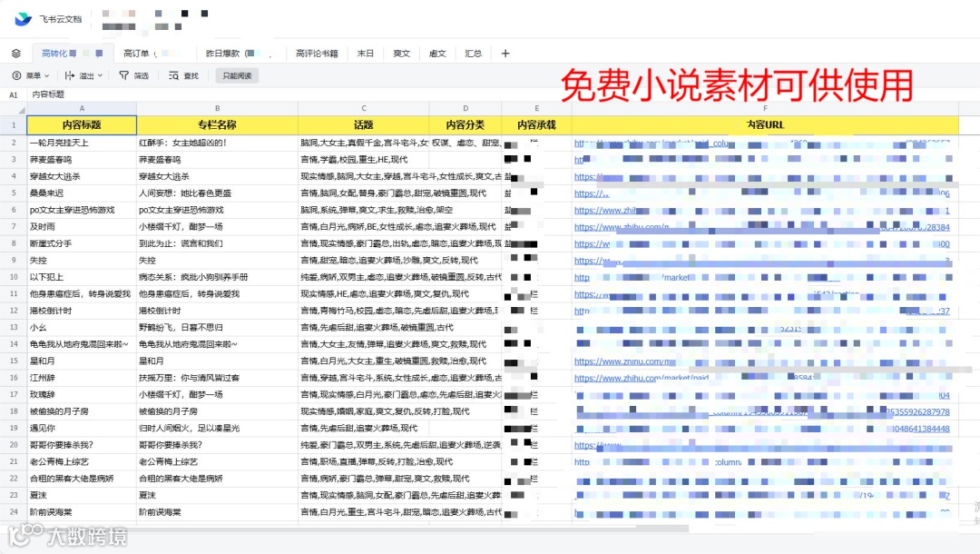
Task: Switch to the 虐文 sheet tab
Action: click(x=437, y=54)
